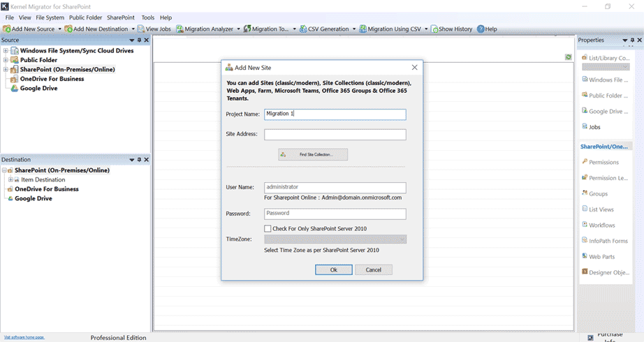Open the CSV Generation dropdown arrow

pyautogui.click(x=354, y=29)
